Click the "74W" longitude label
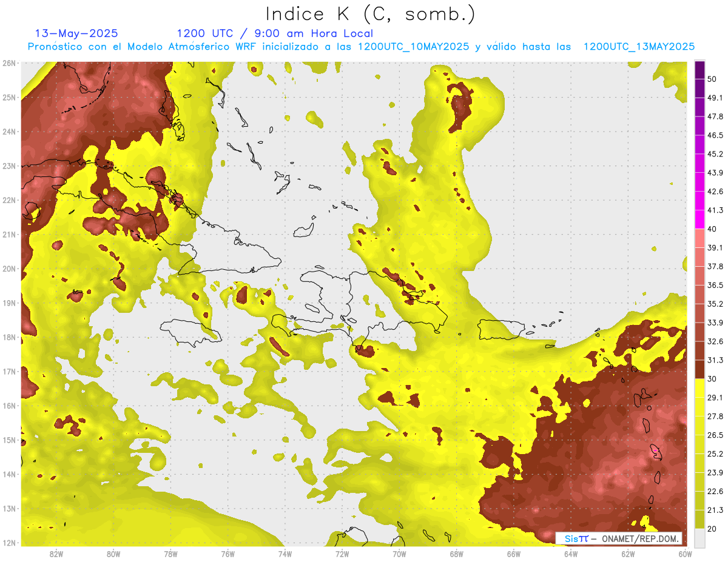The width and height of the screenshot is (728, 562). [x=285, y=554]
